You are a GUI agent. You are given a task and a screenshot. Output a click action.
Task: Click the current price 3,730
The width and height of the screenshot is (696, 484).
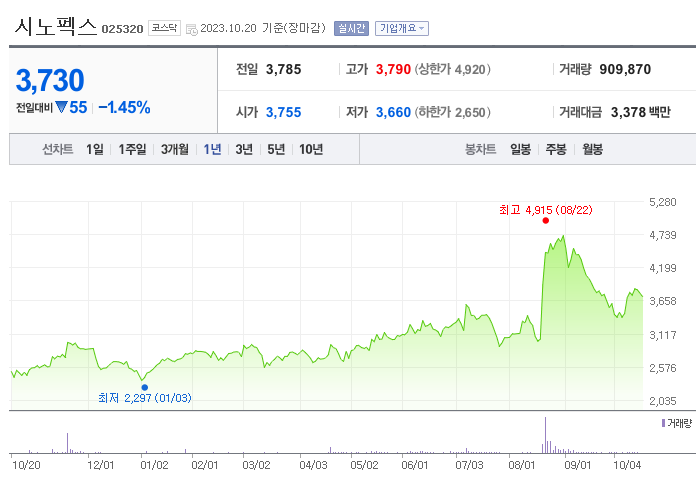[50, 80]
